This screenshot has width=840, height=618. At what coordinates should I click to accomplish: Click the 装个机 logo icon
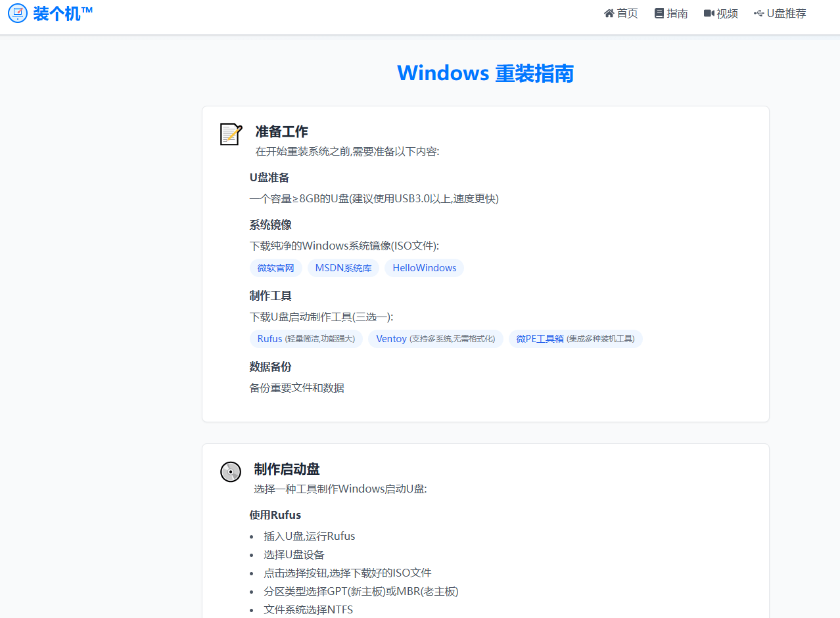tap(16, 13)
